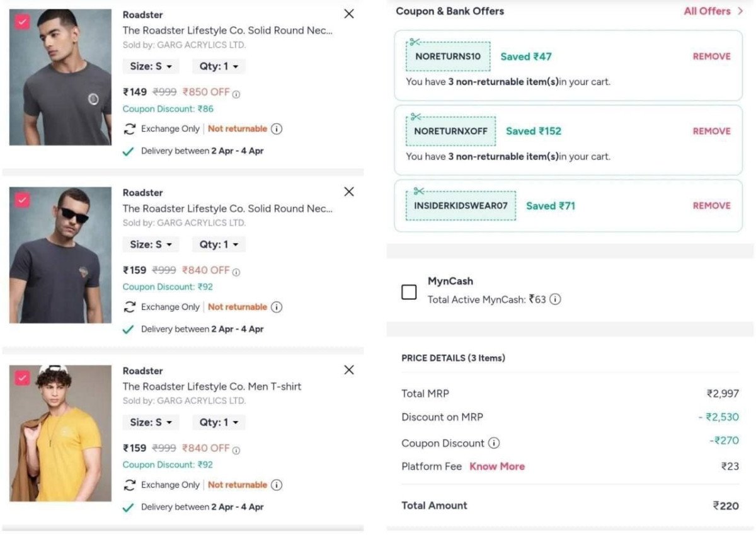Open Qty dropdown for sunglasses t-shirt item
The image size is (756, 535).
coord(219,244)
